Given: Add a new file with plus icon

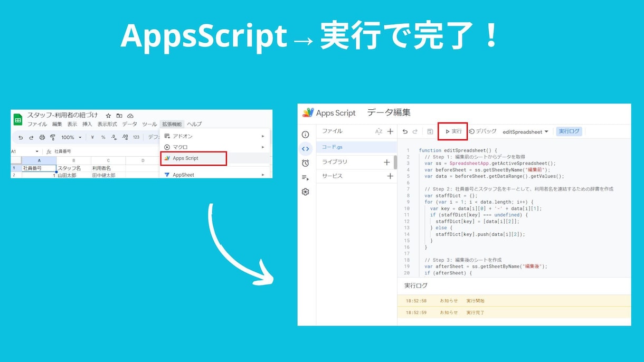Looking at the screenshot, I should pyautogui.click(x=390, y=131).
